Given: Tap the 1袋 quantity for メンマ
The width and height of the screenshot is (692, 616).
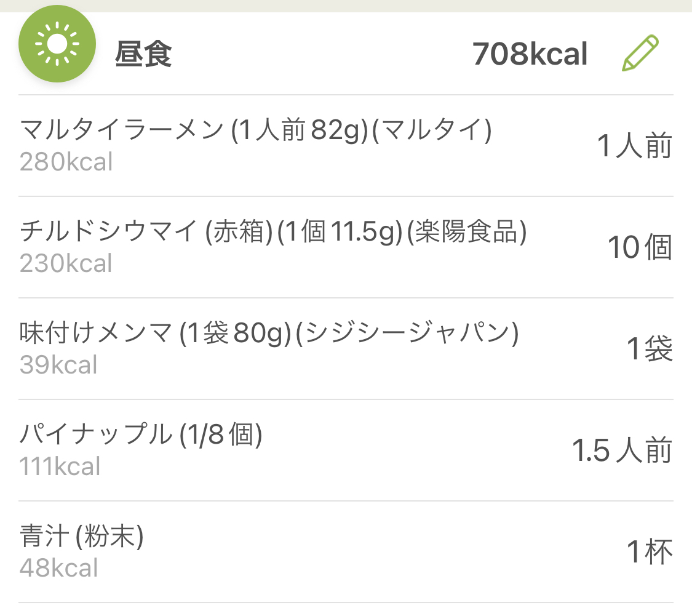Looking at the screenshot, I should pos(650,348).
